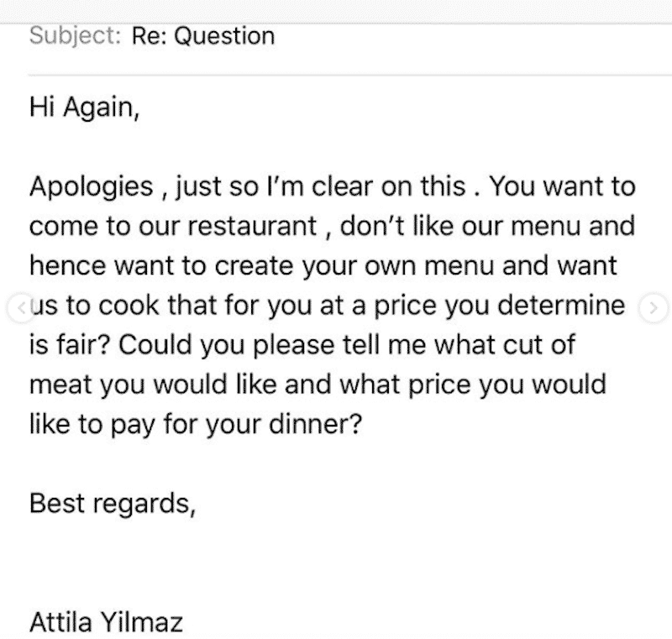The width and height of the screenshot is (672, 639).
Task: Click the signature name "Attila Yilmaz"
Action: tap(106, 622)
